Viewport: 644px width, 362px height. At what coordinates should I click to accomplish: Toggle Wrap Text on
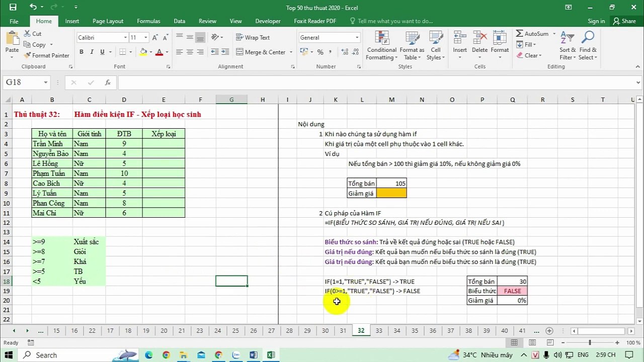[x=253, y=38]
